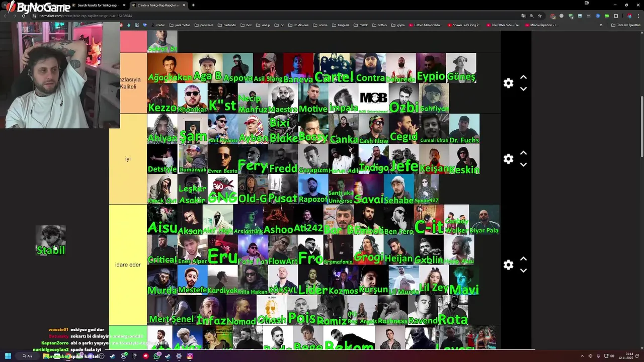Open the translate page icon
Screen dimensions: 644x362
(x=523, y=16)
